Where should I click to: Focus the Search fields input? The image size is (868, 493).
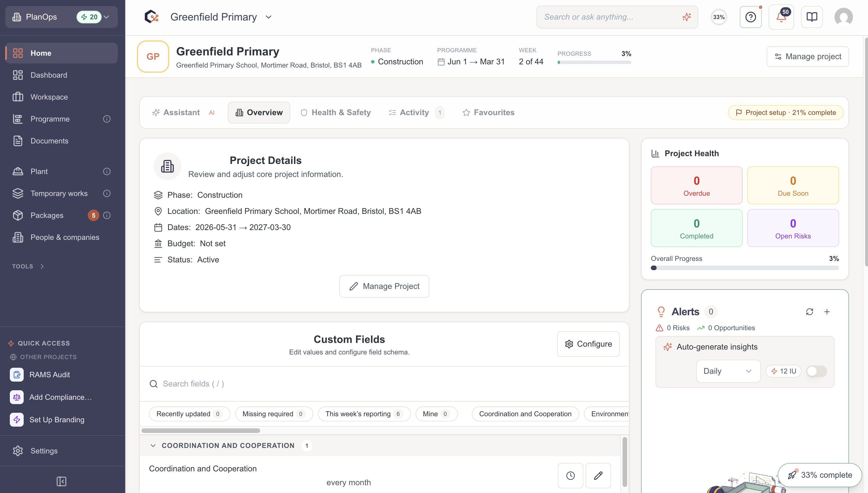click(384, 384)
